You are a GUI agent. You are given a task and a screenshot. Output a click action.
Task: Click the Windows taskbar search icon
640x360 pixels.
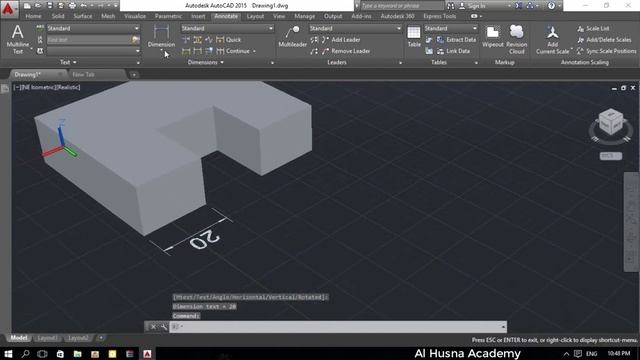tap(25, 353)
